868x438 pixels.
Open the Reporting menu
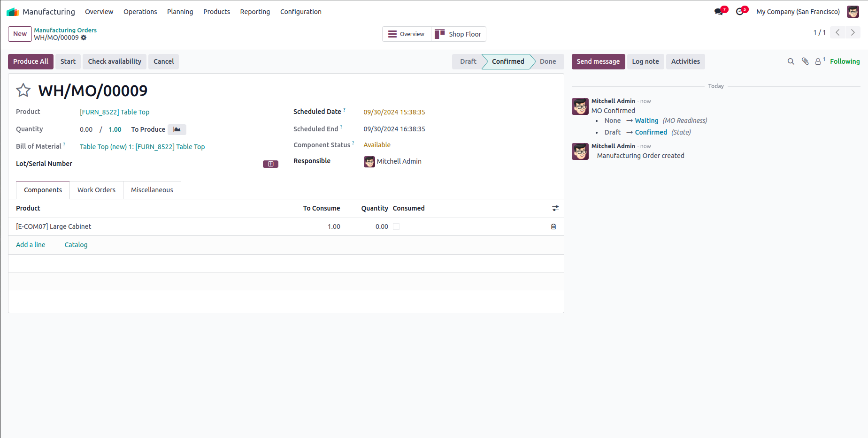pos(255,12)
